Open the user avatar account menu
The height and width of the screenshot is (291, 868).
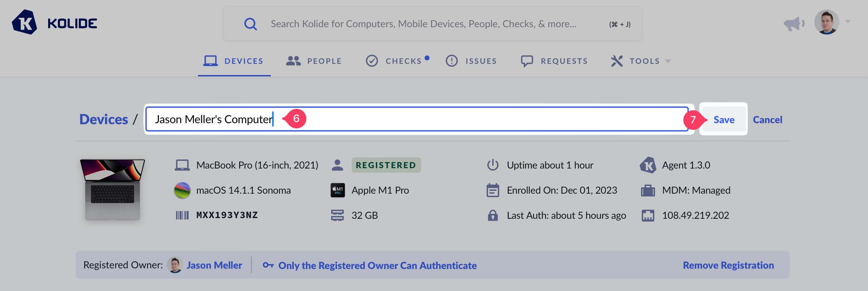pos(827,22)
